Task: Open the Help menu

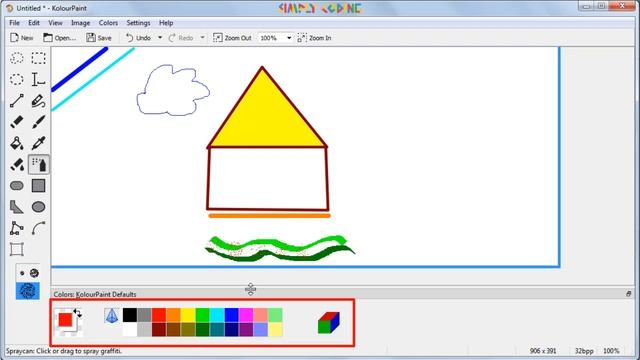Action: pos(166,23)
